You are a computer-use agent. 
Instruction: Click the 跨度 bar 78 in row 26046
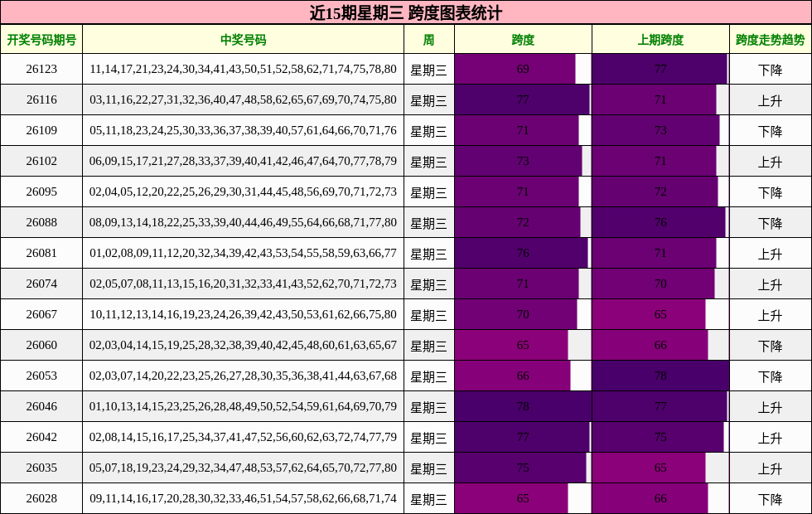click(523, 406)
